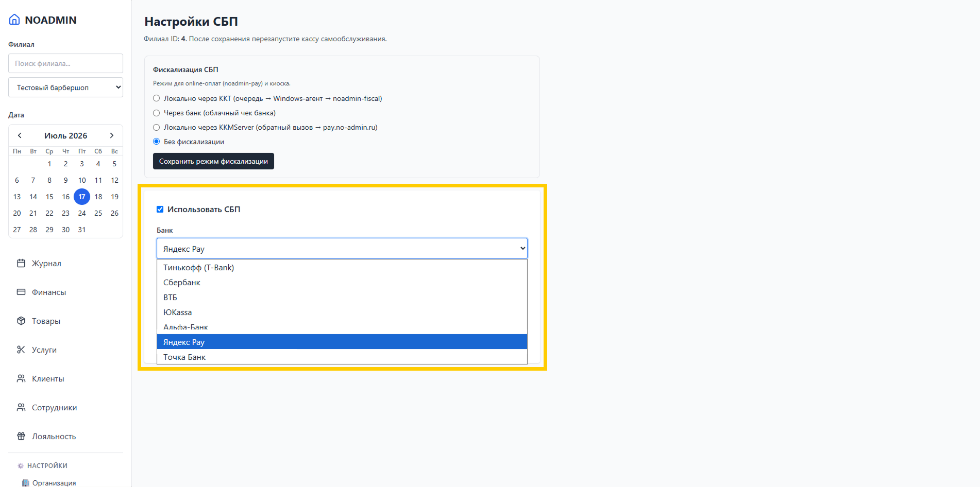Select July 31 in the calendar
Image resolution: width=980 pixels, height=487 pixels.
click(82, 230)
